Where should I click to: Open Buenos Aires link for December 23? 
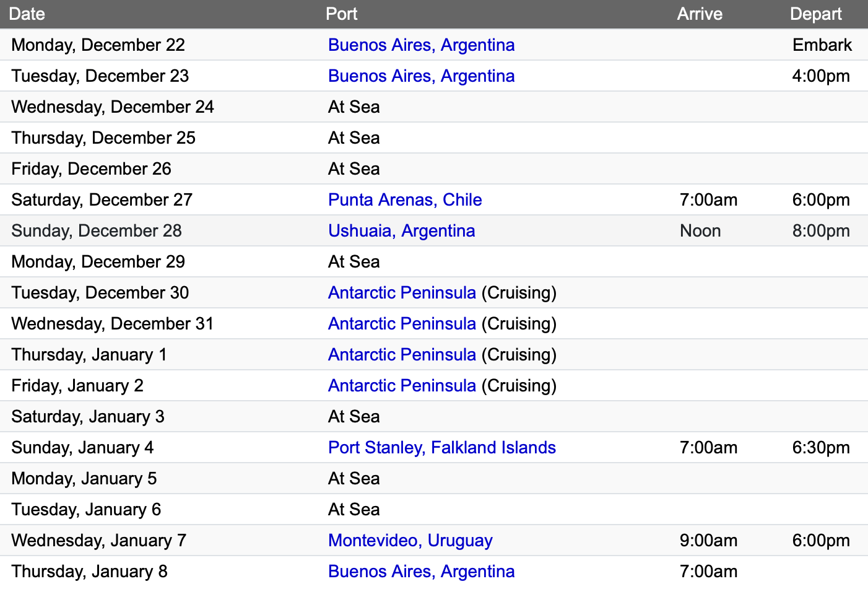[x=421, y=76]
